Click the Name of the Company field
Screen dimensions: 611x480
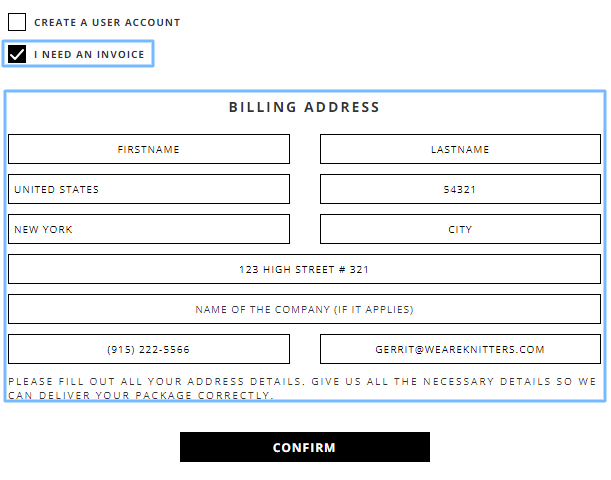(x=304, y=309)
